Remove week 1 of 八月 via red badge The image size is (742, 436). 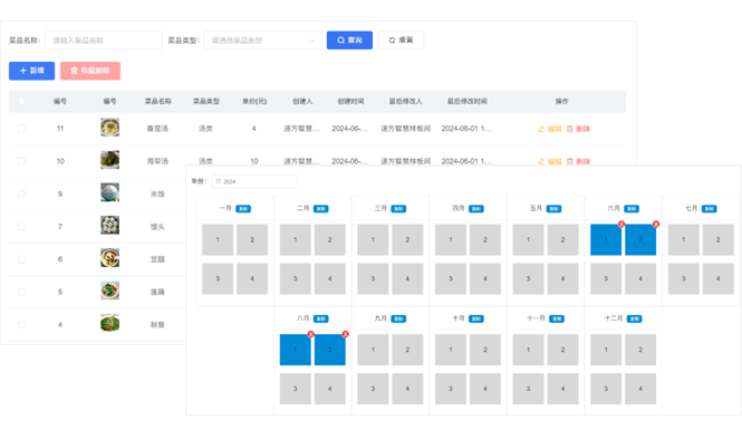point(310,334)
